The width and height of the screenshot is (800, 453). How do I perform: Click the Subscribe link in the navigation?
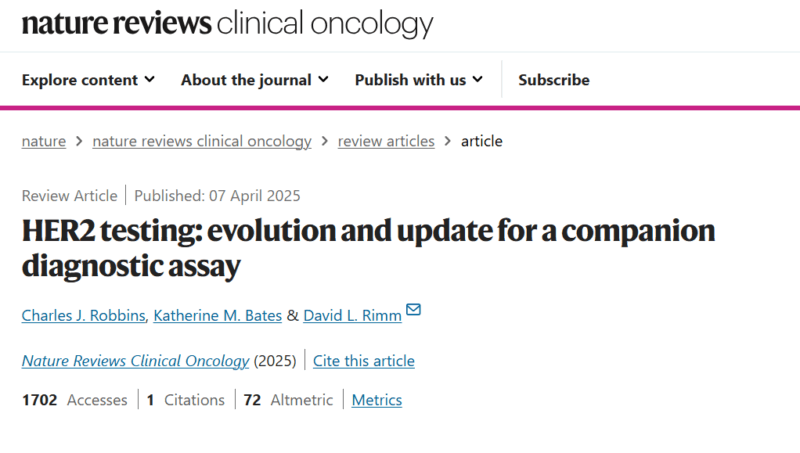coord(554,80)
